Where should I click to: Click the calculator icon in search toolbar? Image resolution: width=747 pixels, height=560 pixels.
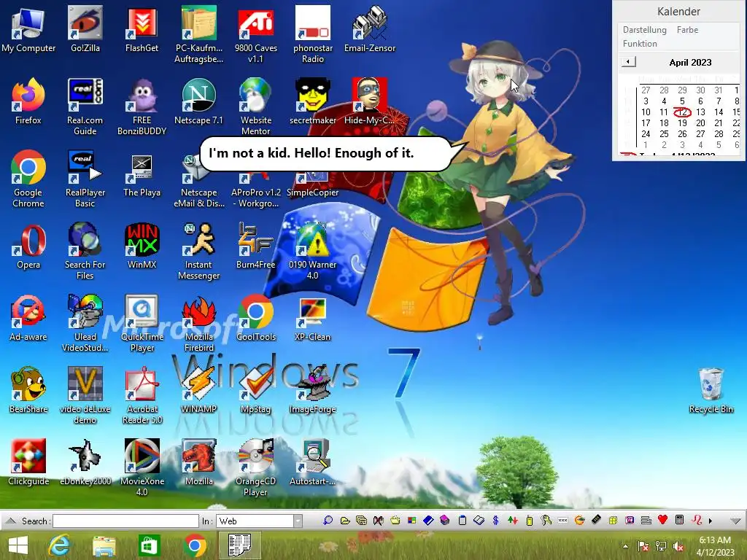680,520
